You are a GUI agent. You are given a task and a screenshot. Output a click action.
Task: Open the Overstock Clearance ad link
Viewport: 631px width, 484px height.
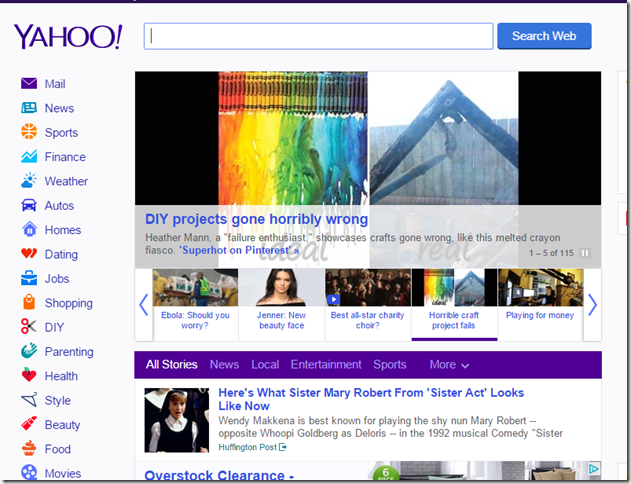[x=219, y=476]
